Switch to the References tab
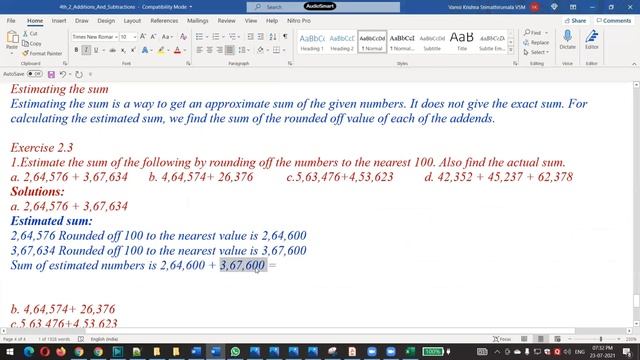The image size is (640, 360). tap(164, 20)
